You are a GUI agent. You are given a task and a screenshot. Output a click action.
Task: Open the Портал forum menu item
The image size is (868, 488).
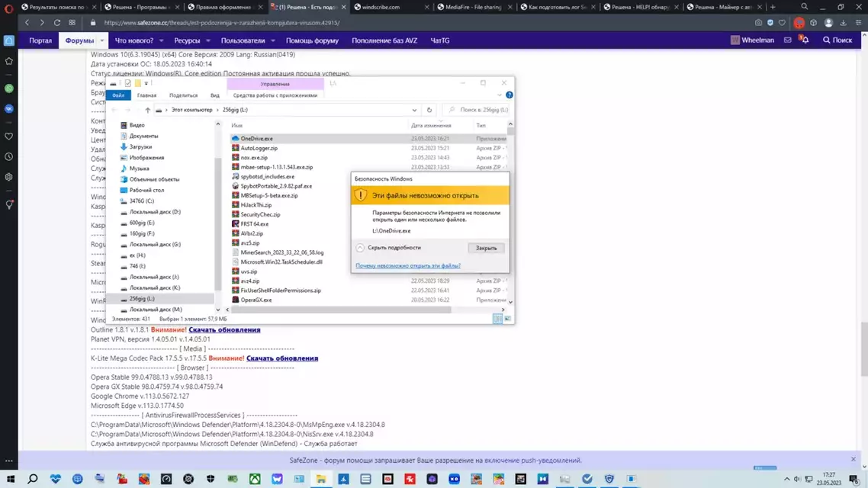click(x=40, y=40)
